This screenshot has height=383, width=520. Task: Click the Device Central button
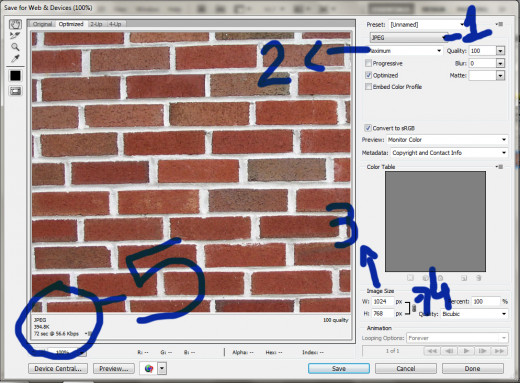(x=58, y=368)
